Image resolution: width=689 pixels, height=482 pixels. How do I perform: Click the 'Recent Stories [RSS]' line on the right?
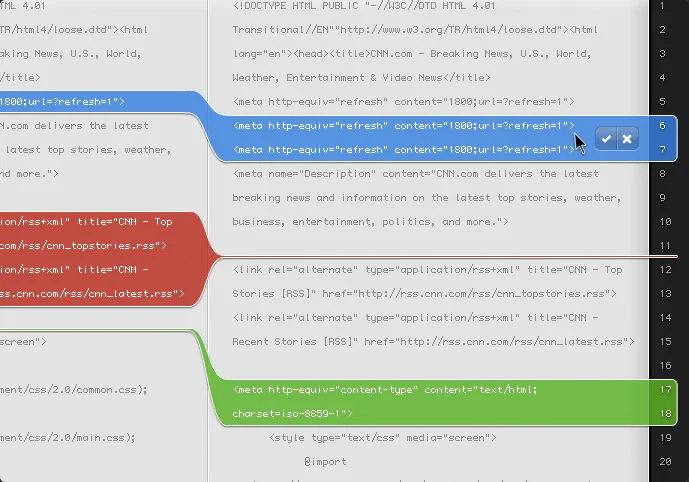[x=433, y=342]
